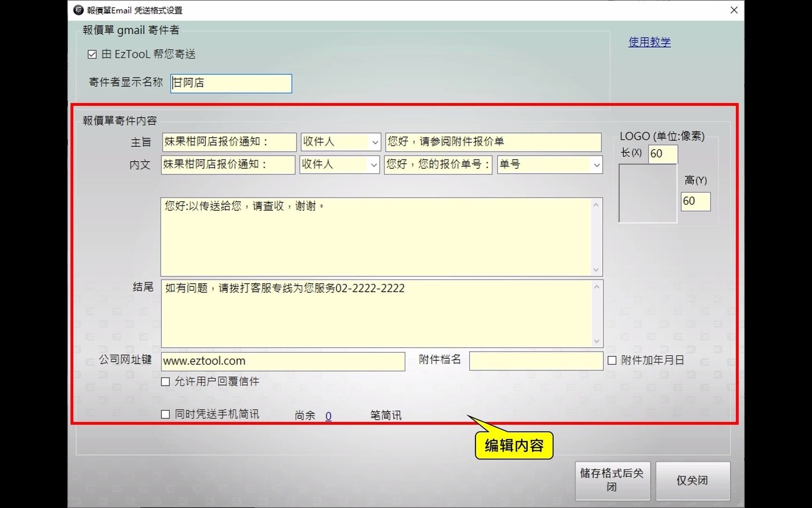This screenshot has height=508, width=812.
Task: Click the down arrow of body text scrollbar
Action: click(x=596, y=270)
